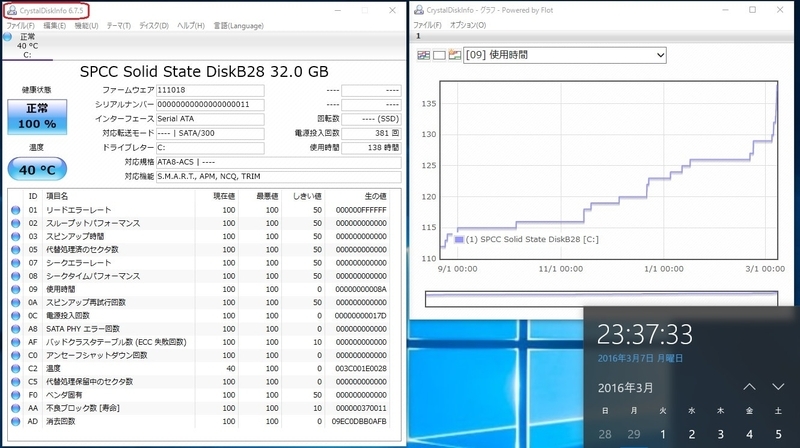Click status icon for A8 SATA PHY エラー回数 row
800x448 pixels.
[16, 329]
